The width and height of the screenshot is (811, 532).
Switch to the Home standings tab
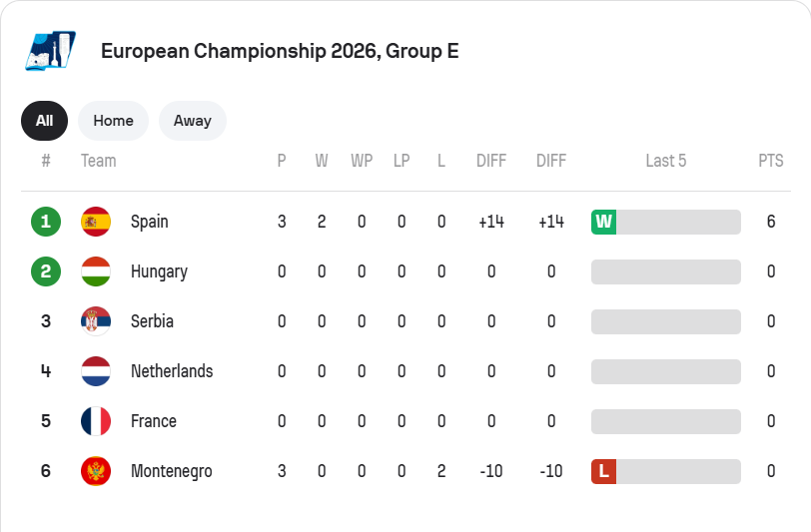(113, 121)
